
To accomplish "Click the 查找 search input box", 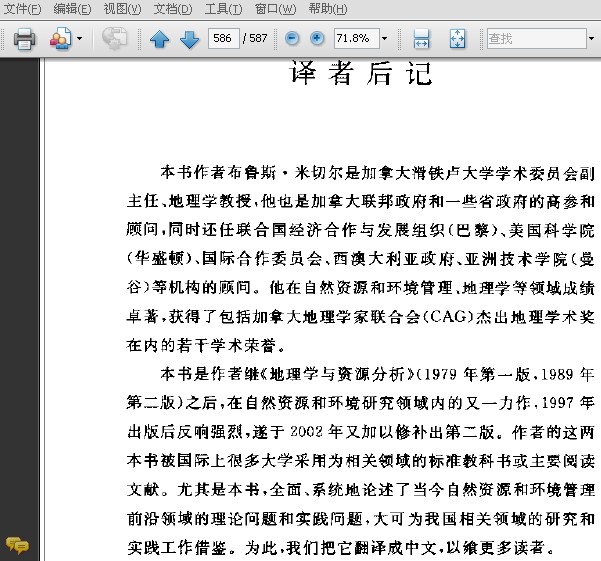I will 537,38.
